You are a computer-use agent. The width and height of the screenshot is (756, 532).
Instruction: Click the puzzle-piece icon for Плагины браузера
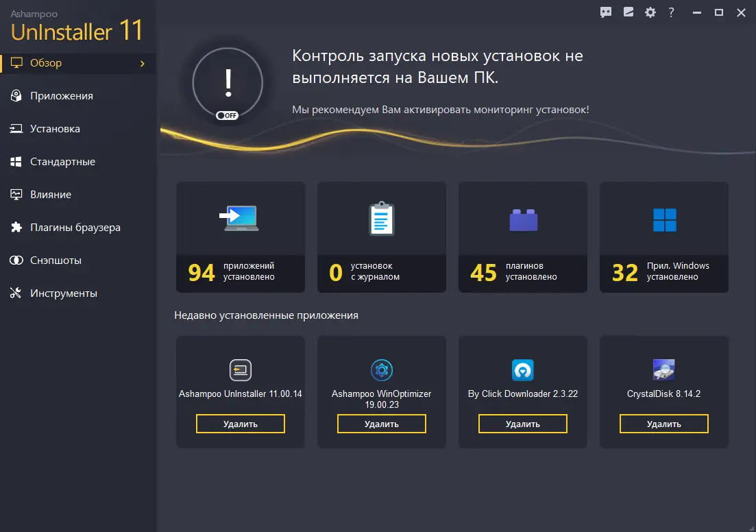16,227
